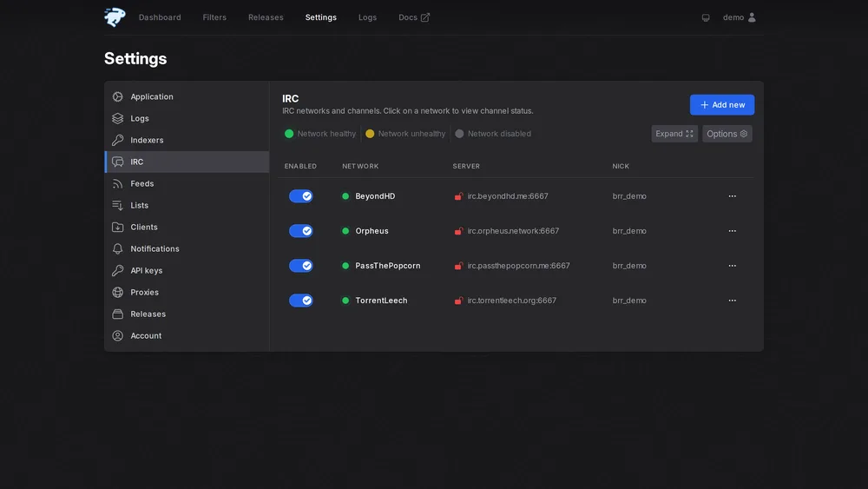Open the Docs external link
868x489 pixels.
(x=413, y=17)
